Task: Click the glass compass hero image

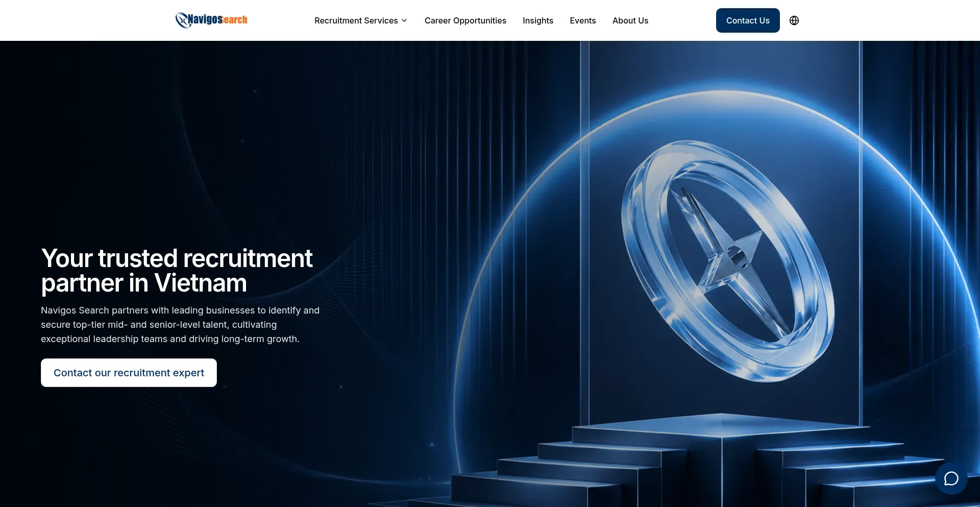Action: 727,261
